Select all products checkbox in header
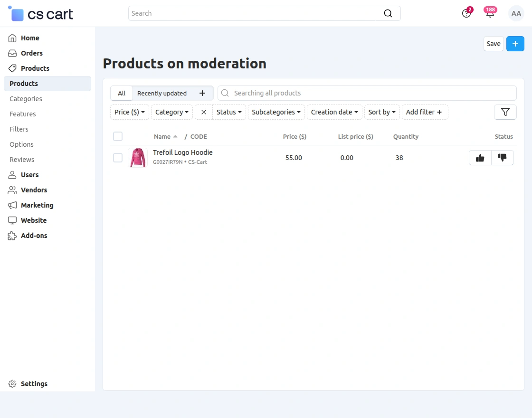The image size is (532, 418). [118, 136]
